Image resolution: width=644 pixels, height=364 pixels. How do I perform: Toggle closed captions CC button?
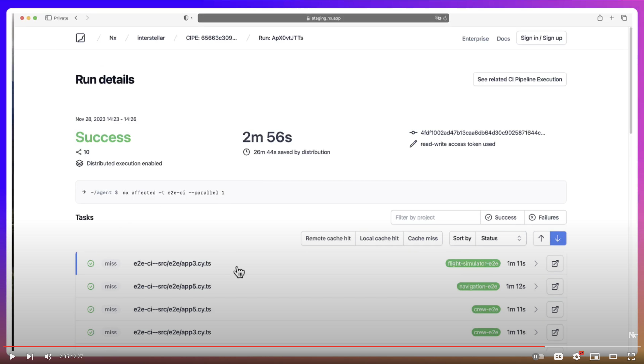(x=558, y=357)
